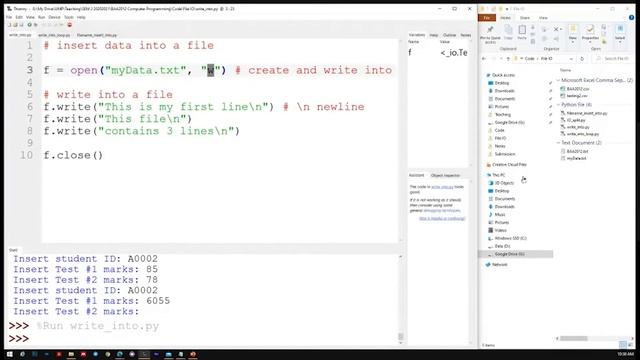Click the New folder icon in Explorer ribbon
The image size is (640, 360).
(x=573, y=33)
